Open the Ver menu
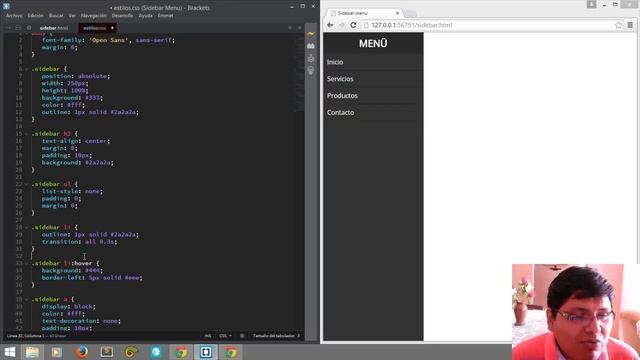The width and height of the screenshot is (640, 360). 72,16
